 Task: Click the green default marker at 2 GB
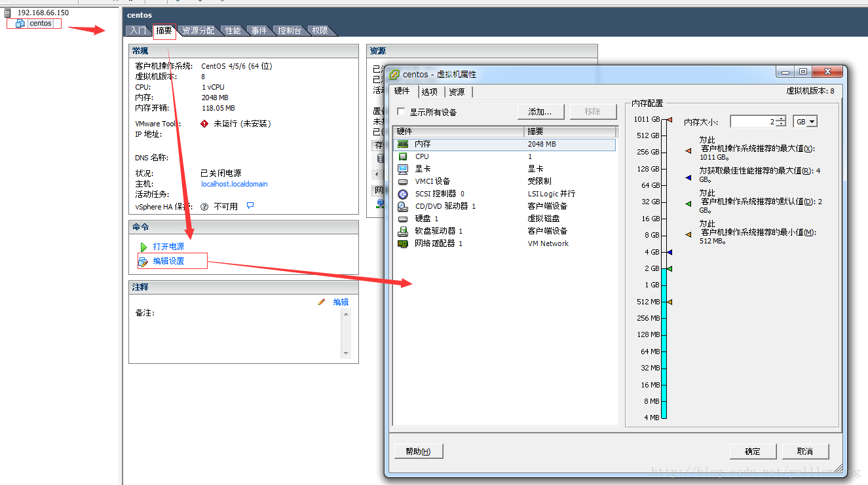point(670,269)
